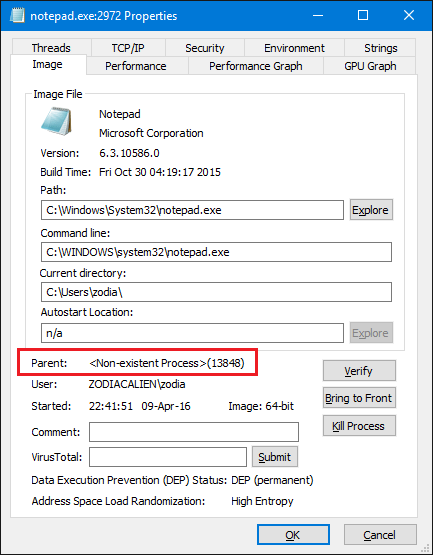Open the Performance tab
Image resolution: width=433 pixels, height=555 pixels.
[137, 66]
